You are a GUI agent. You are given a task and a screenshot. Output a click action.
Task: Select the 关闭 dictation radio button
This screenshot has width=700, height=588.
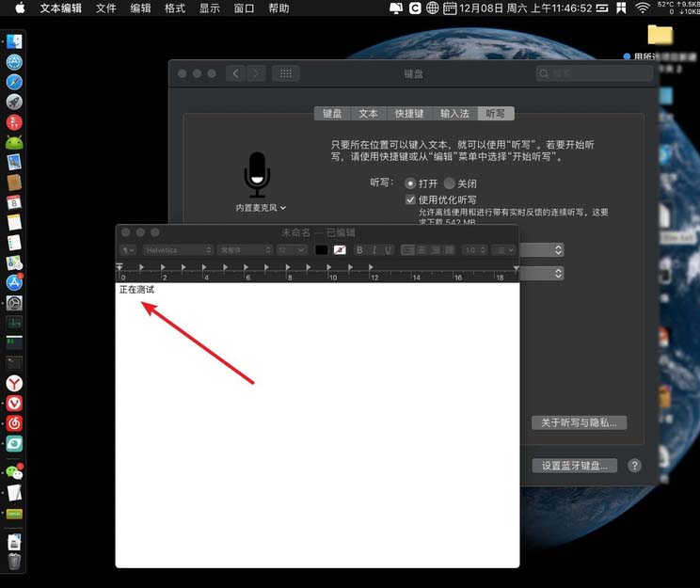450,183
